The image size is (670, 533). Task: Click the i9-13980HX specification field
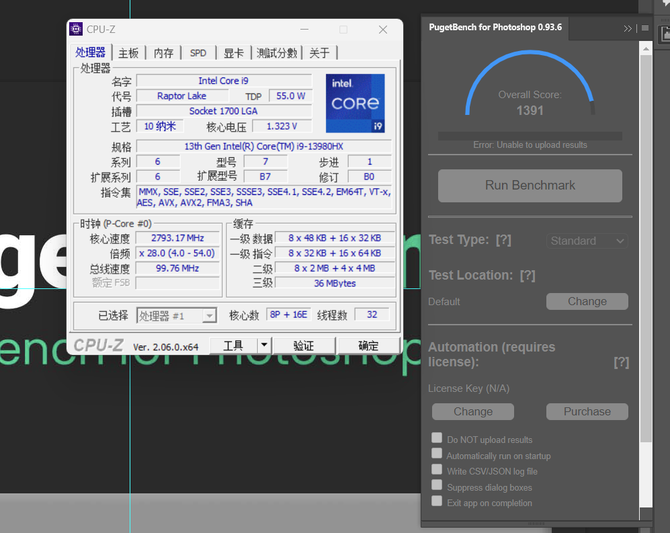pos(264,146)
